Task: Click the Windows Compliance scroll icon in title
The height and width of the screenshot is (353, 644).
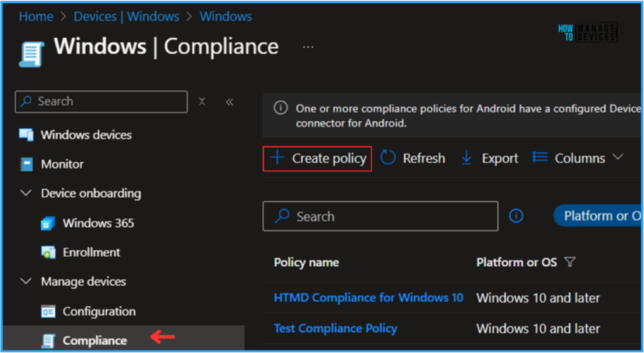Action: [31, 54]
